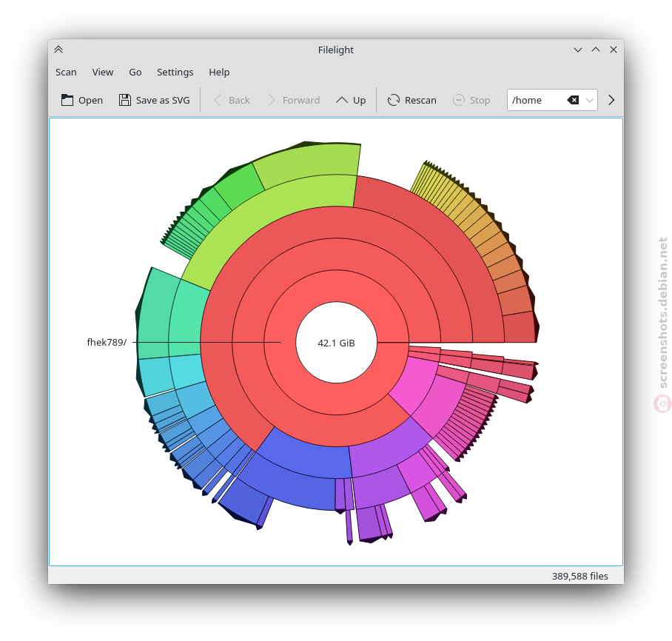Click the 42.1 GiB center circle

point(337,343)
